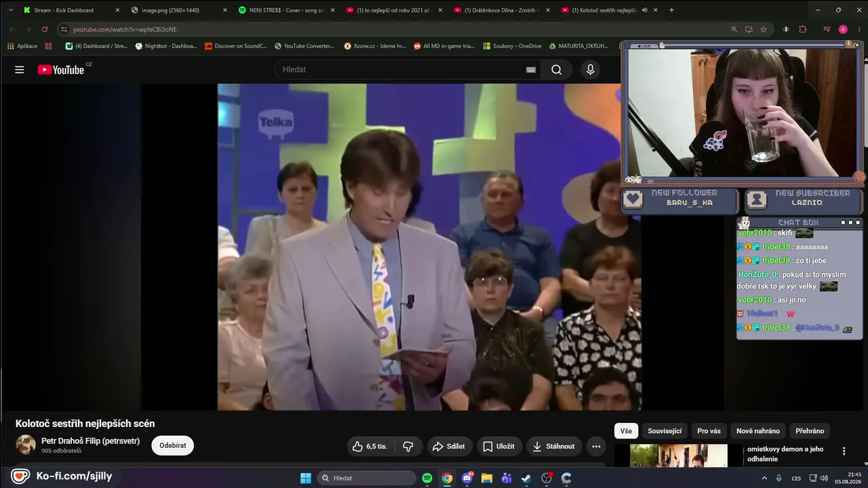Open MATURITA_OKRUH bookmark
Viewport: 868px width, 488px height.
point(580,46)
